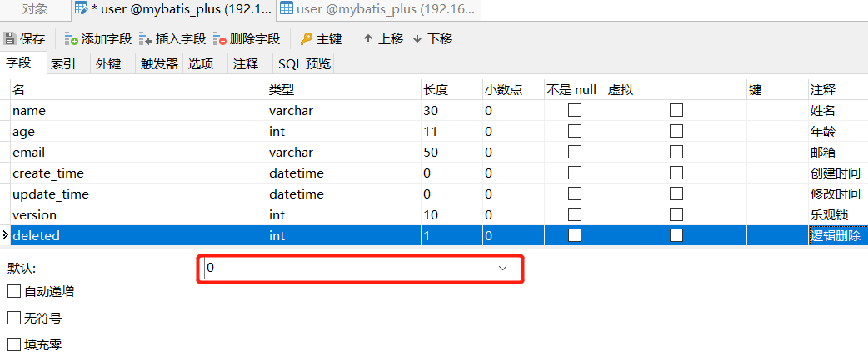Open the SQL Preview (SQL 预览) tab

304,63
